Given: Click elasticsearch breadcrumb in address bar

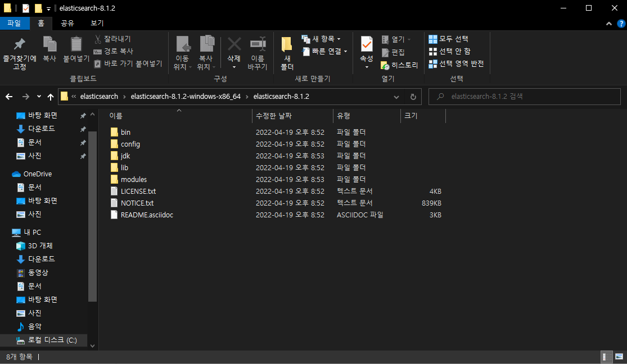Looking at the screenshot, I should 99,97.
